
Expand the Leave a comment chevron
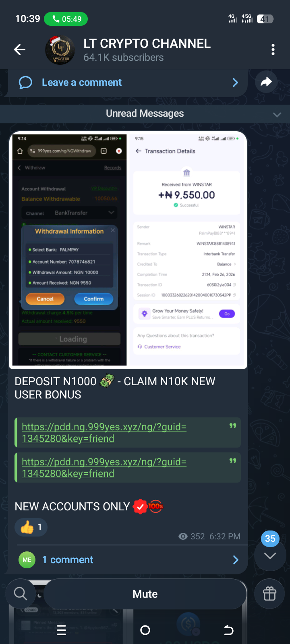coord(236,83)
